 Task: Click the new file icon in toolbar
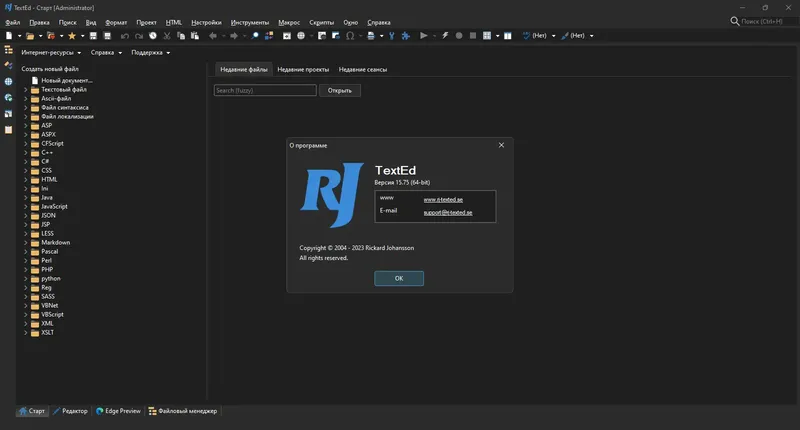9,36
